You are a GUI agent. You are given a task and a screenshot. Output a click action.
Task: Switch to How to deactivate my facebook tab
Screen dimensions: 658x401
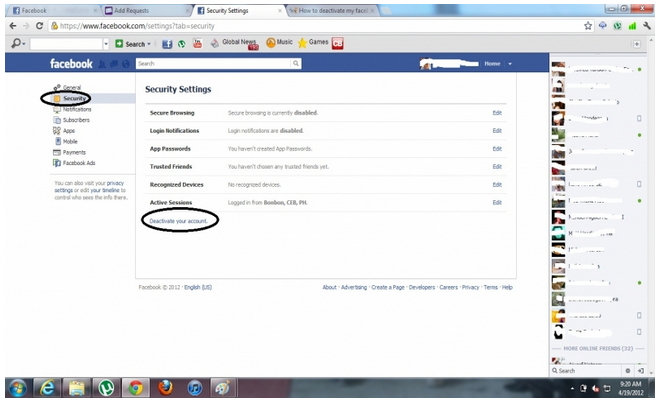pos(332,10)
